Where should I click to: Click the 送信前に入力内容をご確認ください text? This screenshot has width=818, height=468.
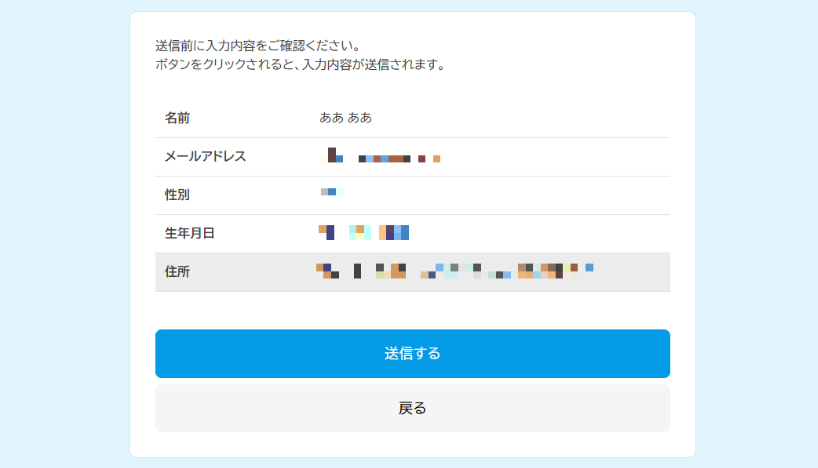point(258,47)
